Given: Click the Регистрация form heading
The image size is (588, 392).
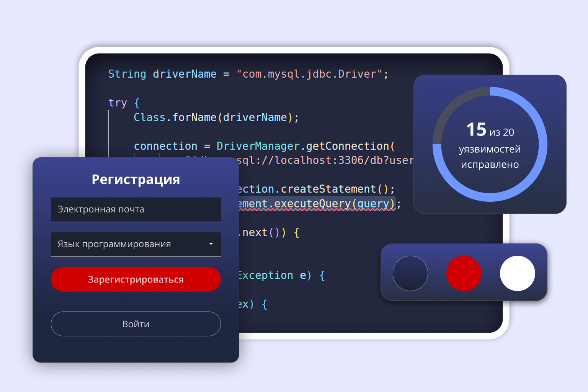Looking at the screenshot, I should (x=136, y=179).
